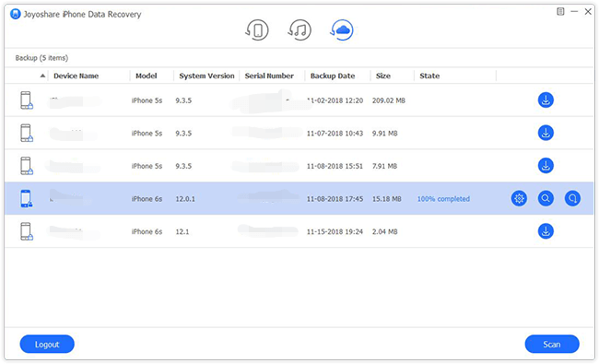599x364 pixels.
Task: Download the 209.02 MB backup
Action: point(546,100)
